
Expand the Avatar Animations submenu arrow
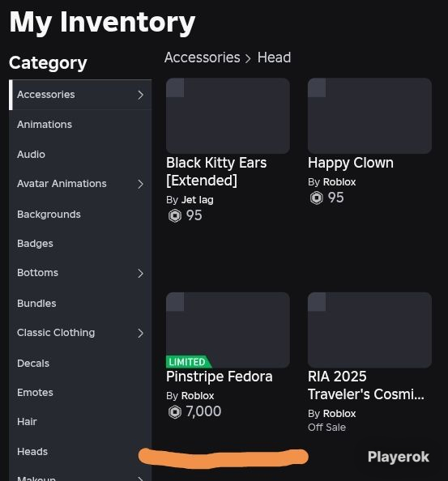pyautogui.click(x=140, y=184)
